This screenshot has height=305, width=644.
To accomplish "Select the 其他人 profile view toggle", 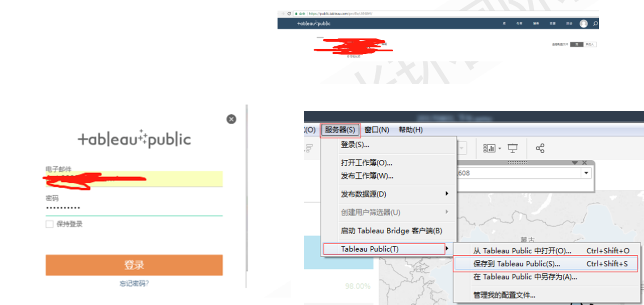I will (x=590, y=44).
